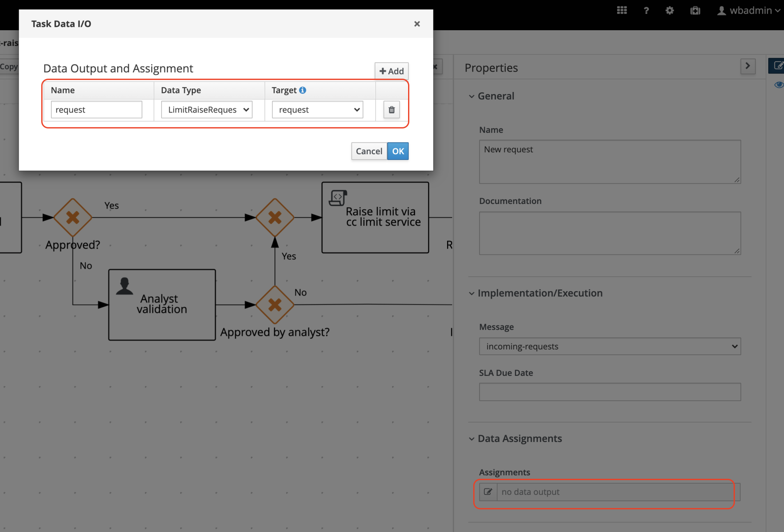The image size is (784, 532).
Task: Select the Analyst validation task
Action: tap(162, 305)
